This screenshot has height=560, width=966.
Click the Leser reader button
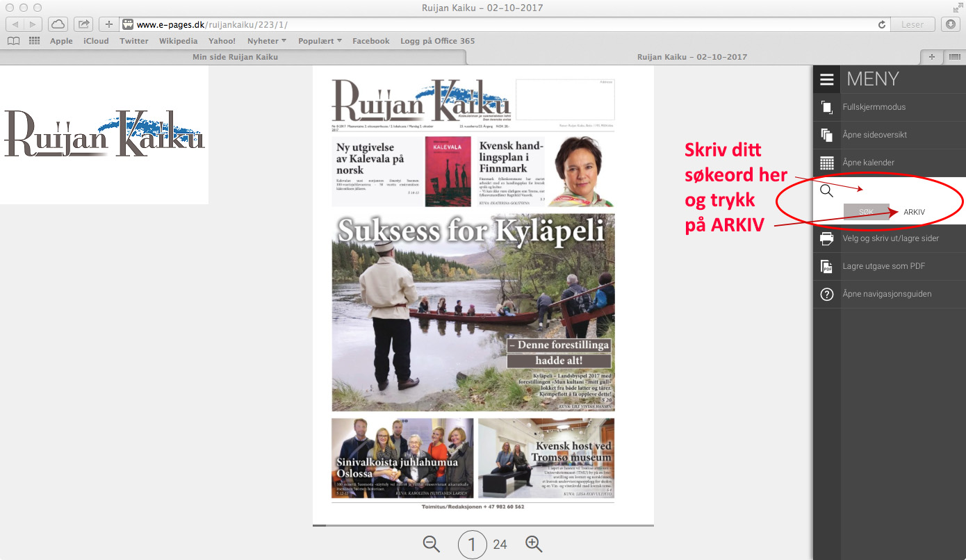click(x=913, y=24)
